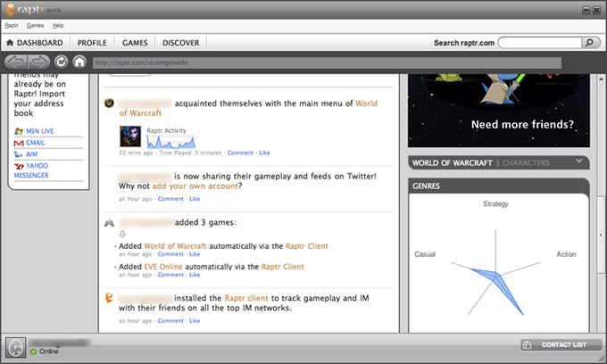This screenshot has height=364, width=607.
Task: Click Raptr Client link in EVE Online entry
Action: tap(283, 267)
